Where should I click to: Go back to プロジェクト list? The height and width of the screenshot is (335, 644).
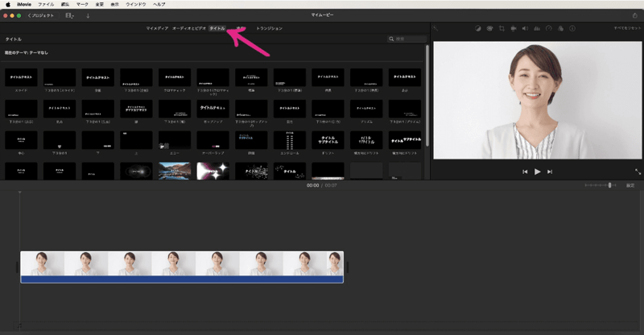[x=40, y=15]
